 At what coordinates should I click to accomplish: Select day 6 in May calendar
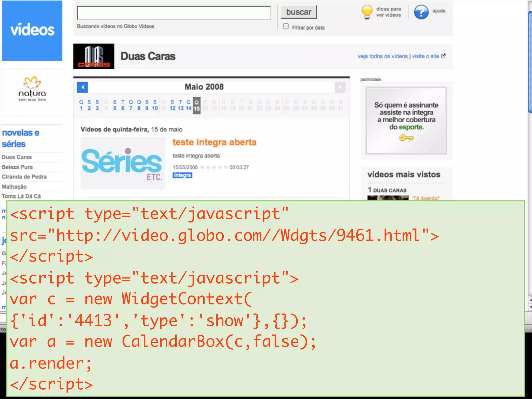point(123,105)
